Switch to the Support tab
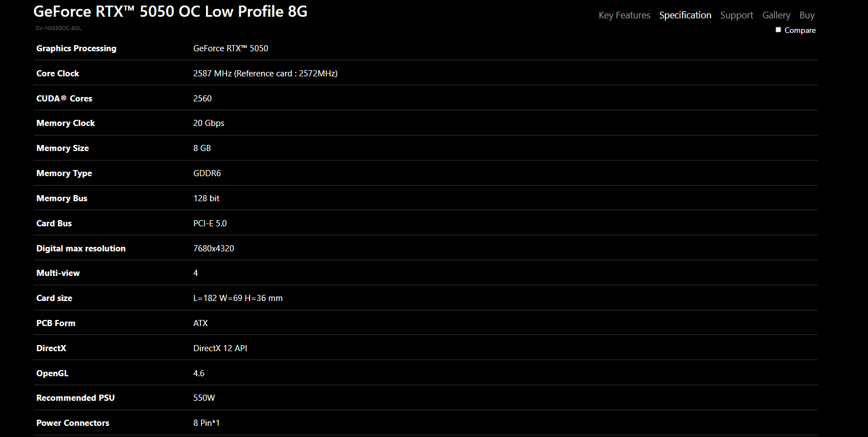 tap(736, 15)
